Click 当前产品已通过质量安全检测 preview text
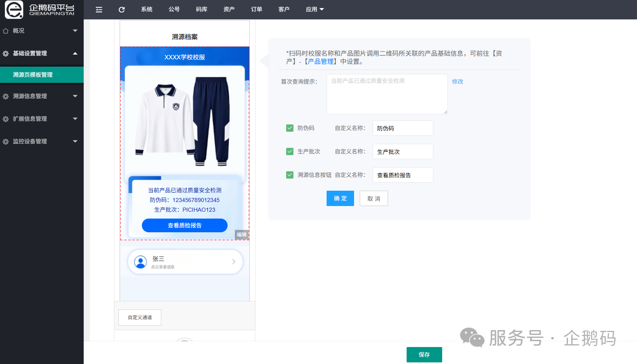 click(185, 190)
